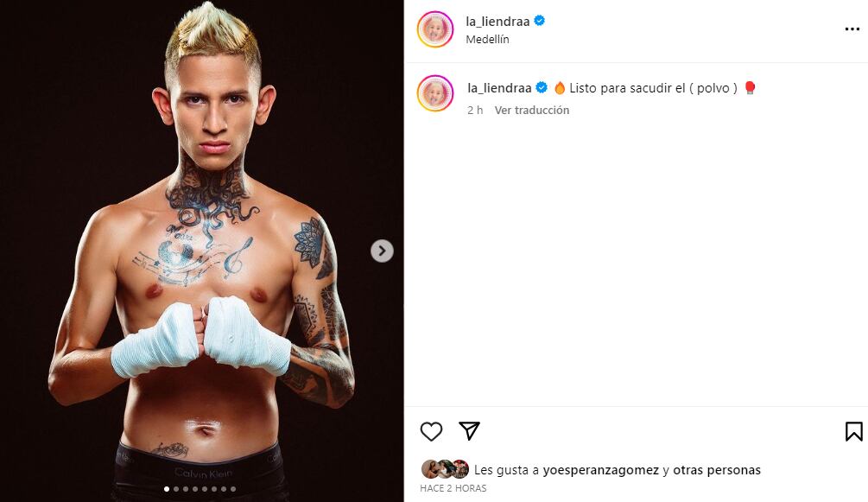Save post with bookmark icon
Viewport: 868px width, 502px height.
(853, 431)
